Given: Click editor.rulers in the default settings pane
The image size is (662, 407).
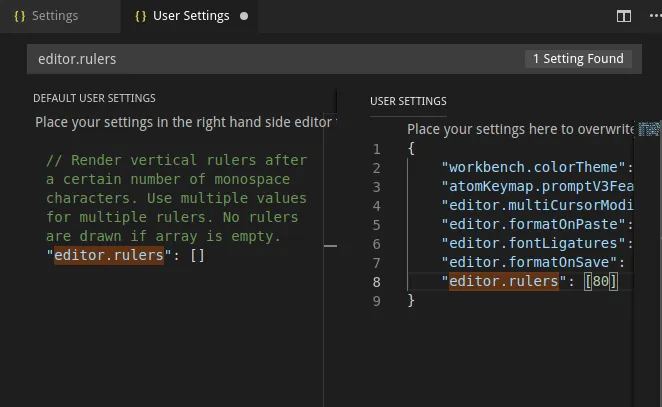Looking at the screenshot, I should (x=108, y=255).
